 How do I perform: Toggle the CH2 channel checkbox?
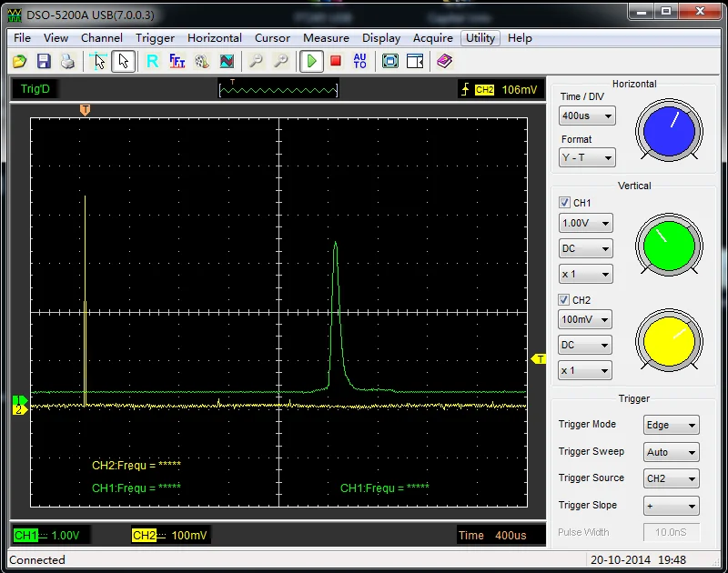565,299
